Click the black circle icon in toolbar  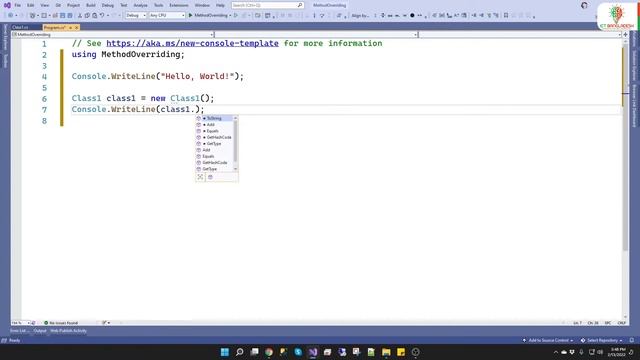[x=412, y=15]
